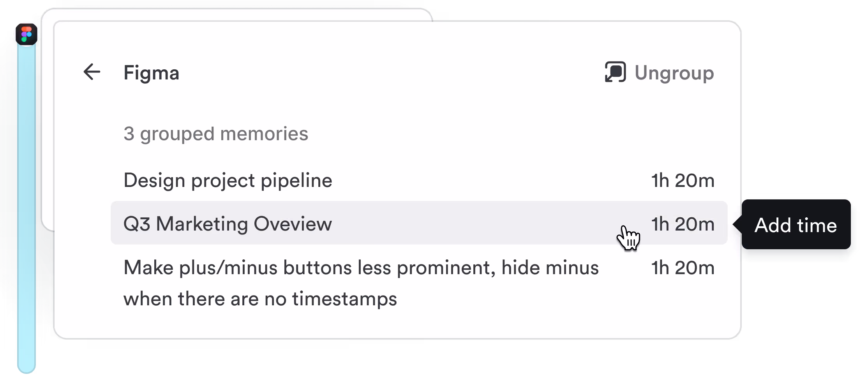Click the word "memories" in group count
868x391 pixels.
click(264, 134)
